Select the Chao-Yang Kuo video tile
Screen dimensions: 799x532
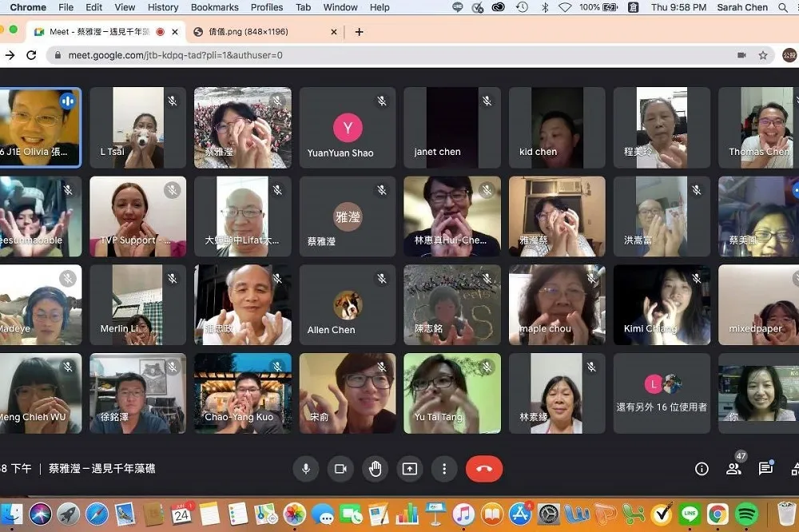pos(243,393)
